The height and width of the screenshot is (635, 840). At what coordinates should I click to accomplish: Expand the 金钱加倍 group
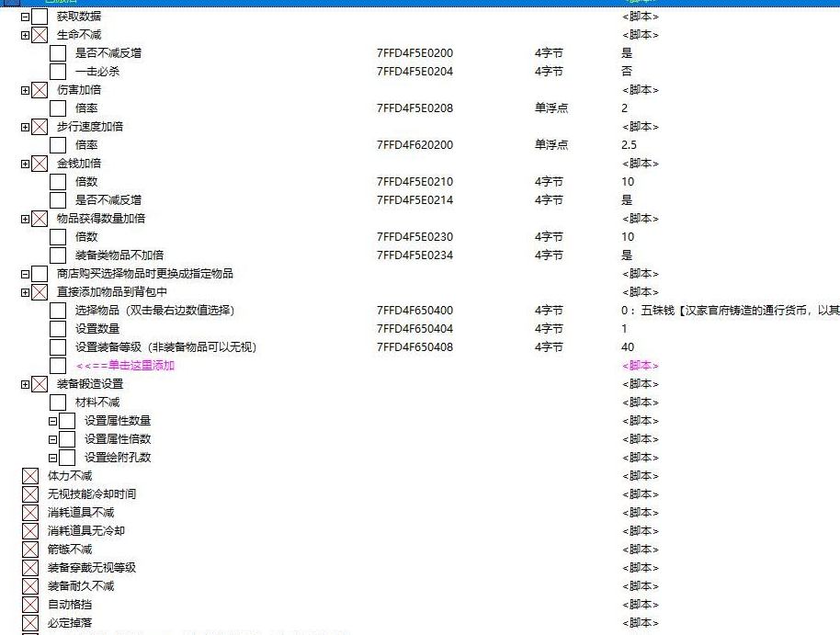(x=25, y=164)
